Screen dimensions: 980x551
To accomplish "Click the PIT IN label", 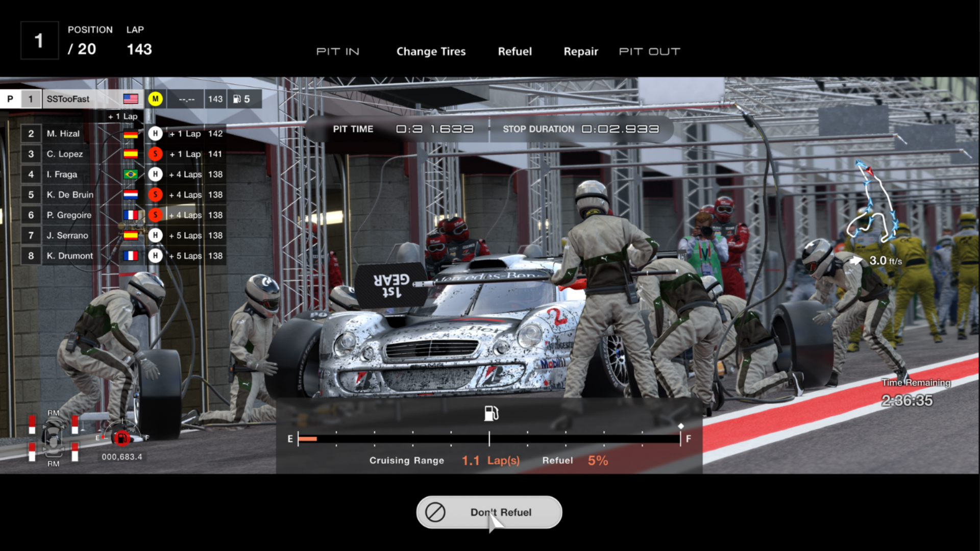I will 338,52.
